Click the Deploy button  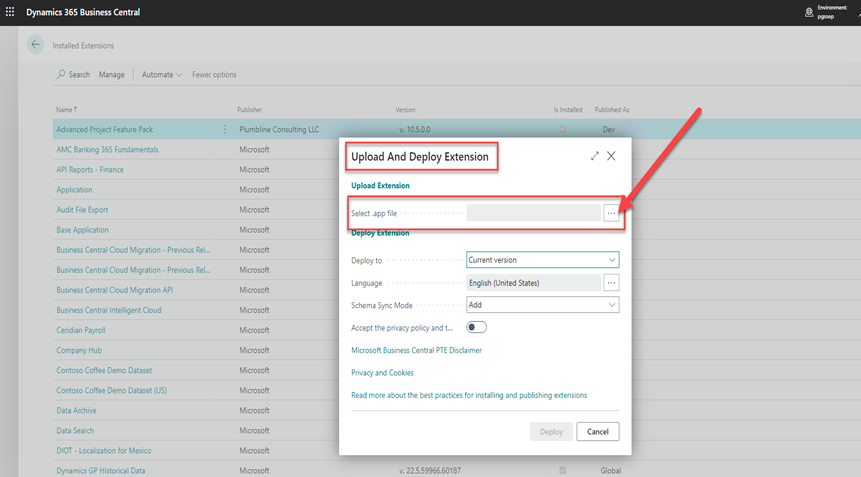pos(551,431)
